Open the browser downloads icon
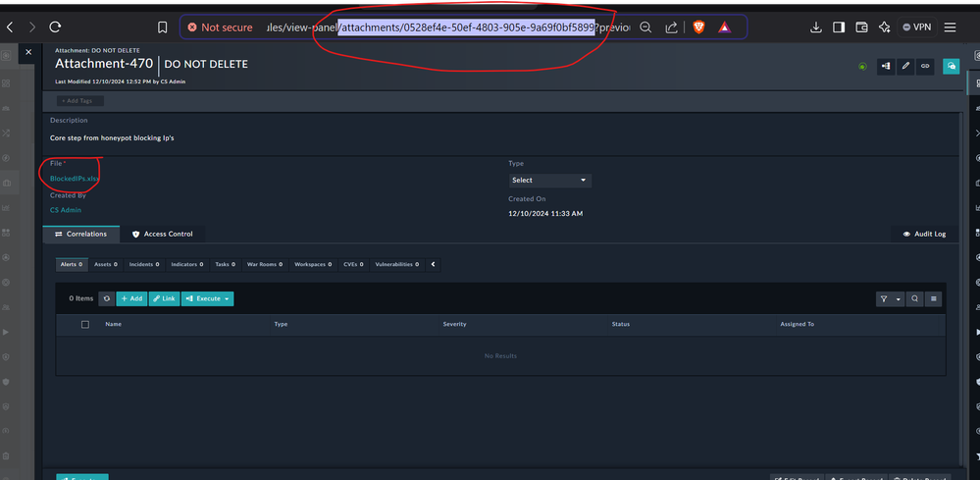This screenshot has height=480, width=980. pos(815,27)
